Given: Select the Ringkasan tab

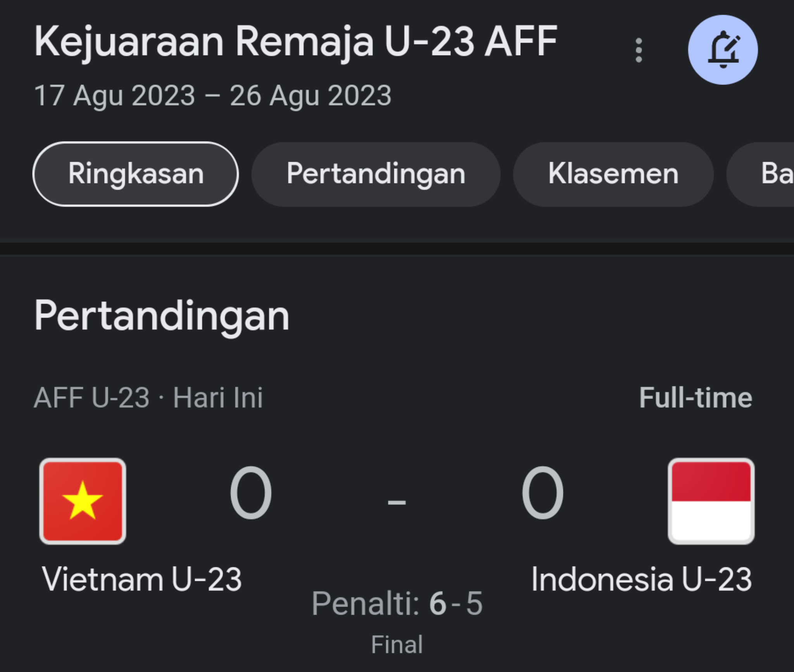Looking at the screenshot, I should [136, 174].
